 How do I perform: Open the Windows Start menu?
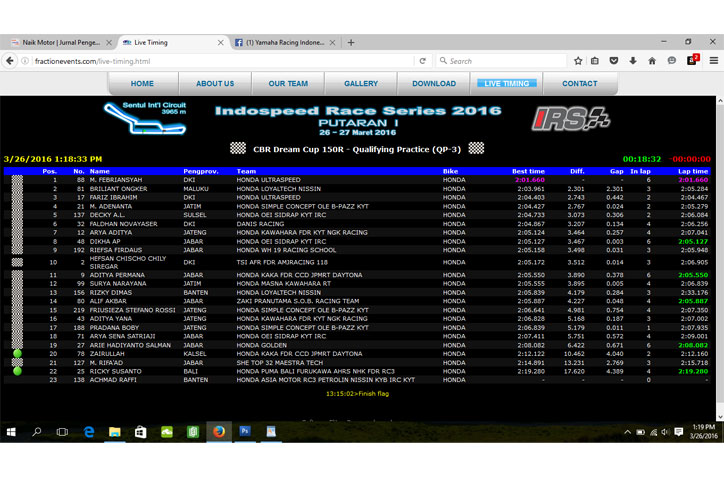click(x=12, y=432)
